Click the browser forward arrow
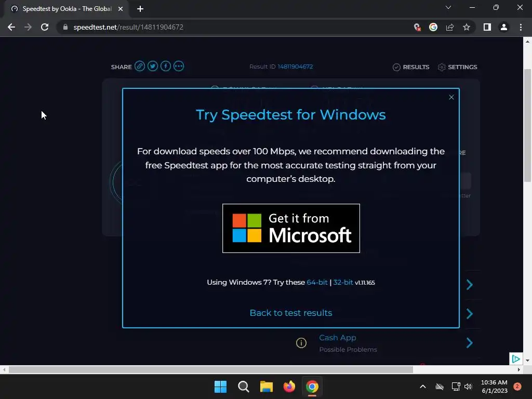 (28, 27)
